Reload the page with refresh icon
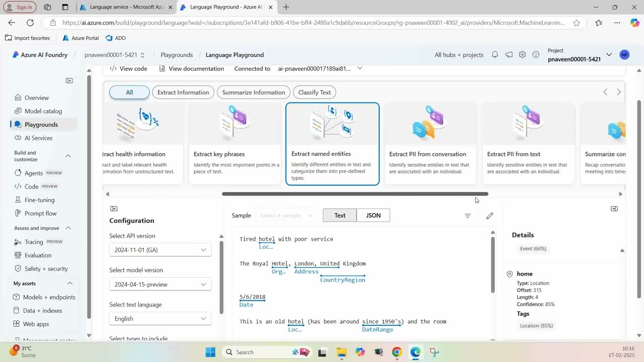 coord(30,23)
